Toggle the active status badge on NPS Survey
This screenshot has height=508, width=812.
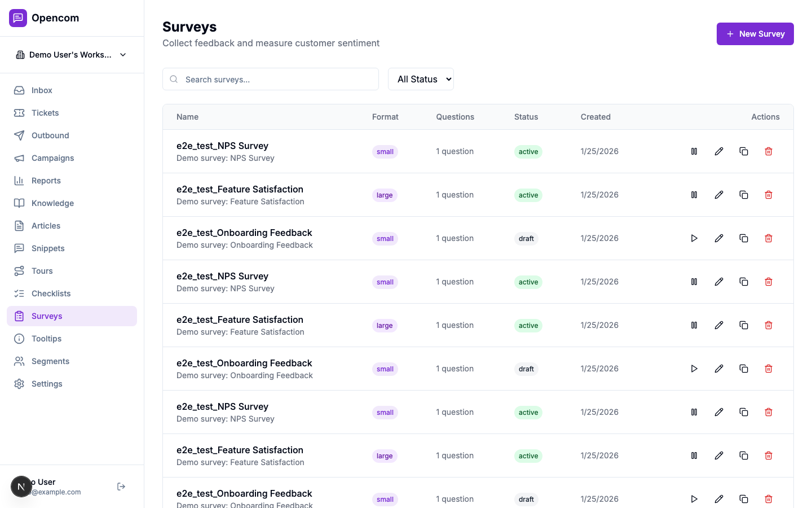click(528, 151)
